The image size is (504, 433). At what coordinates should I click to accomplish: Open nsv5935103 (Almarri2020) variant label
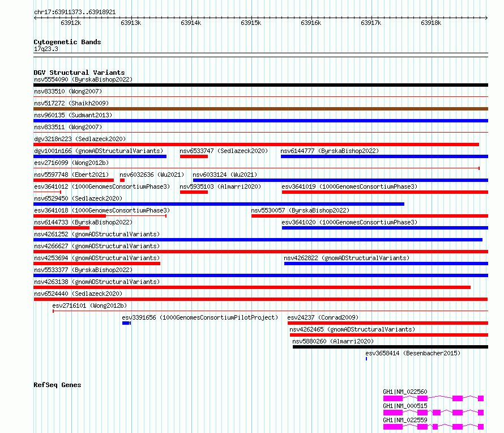tap(220, 186)
